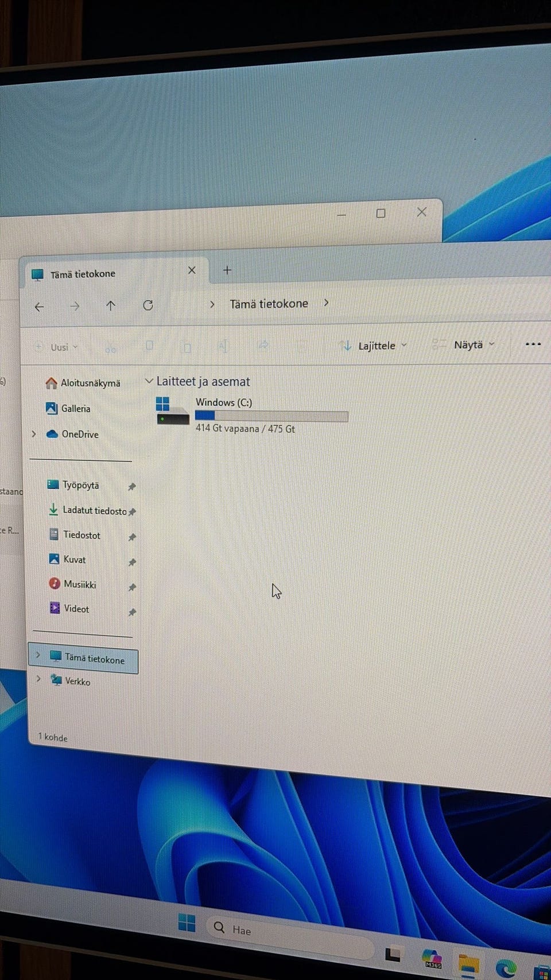Select the Windows (C:) drive icon
This screenshot has height=980, width=551.
tap(173, 410)
